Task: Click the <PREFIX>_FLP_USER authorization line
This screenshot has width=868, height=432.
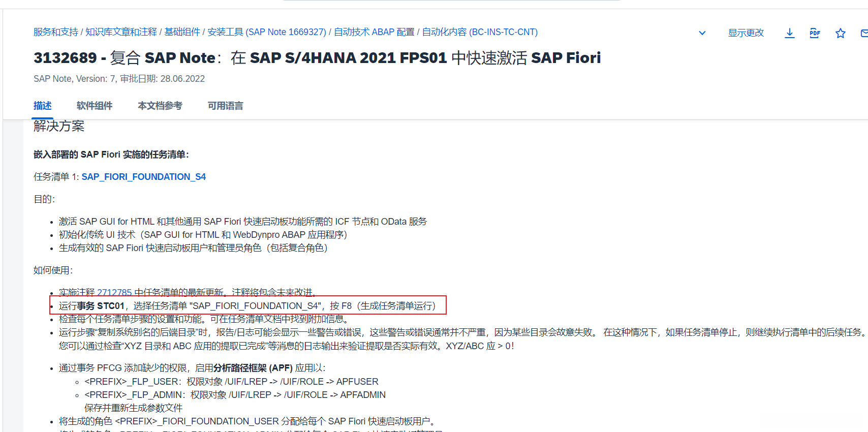Action: (x=232, y=382)
